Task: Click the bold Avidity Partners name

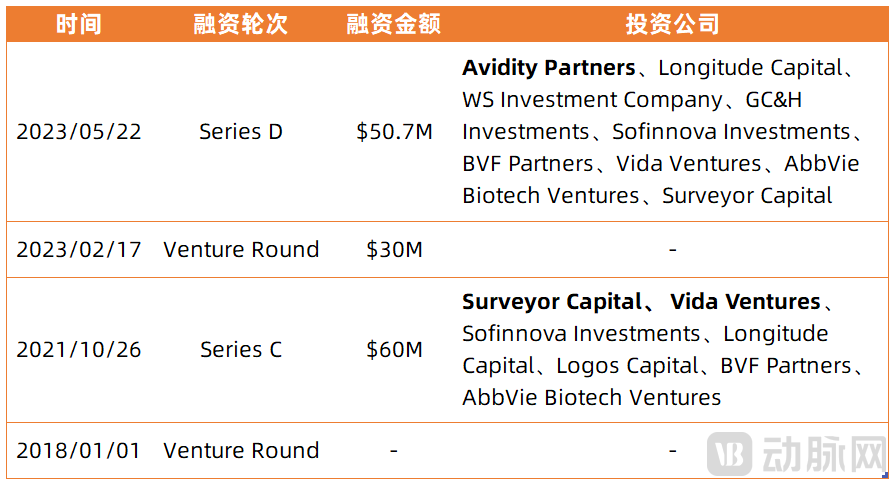Action: click(548, 68)
